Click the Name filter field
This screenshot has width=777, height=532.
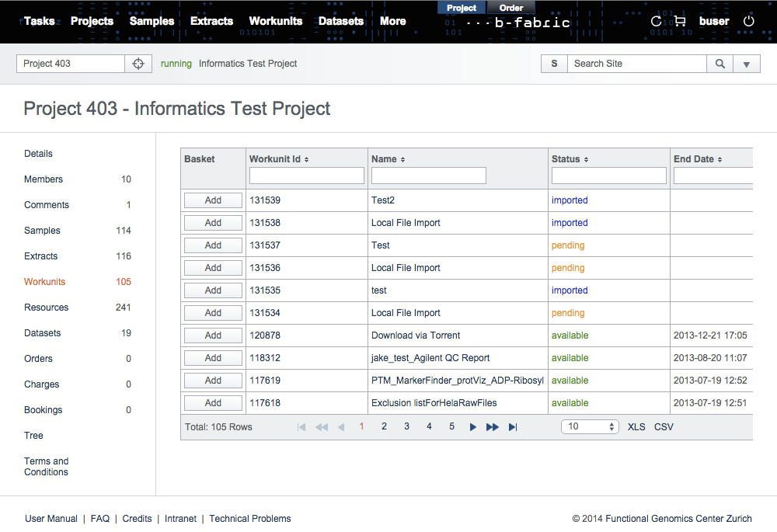(429, 176)
